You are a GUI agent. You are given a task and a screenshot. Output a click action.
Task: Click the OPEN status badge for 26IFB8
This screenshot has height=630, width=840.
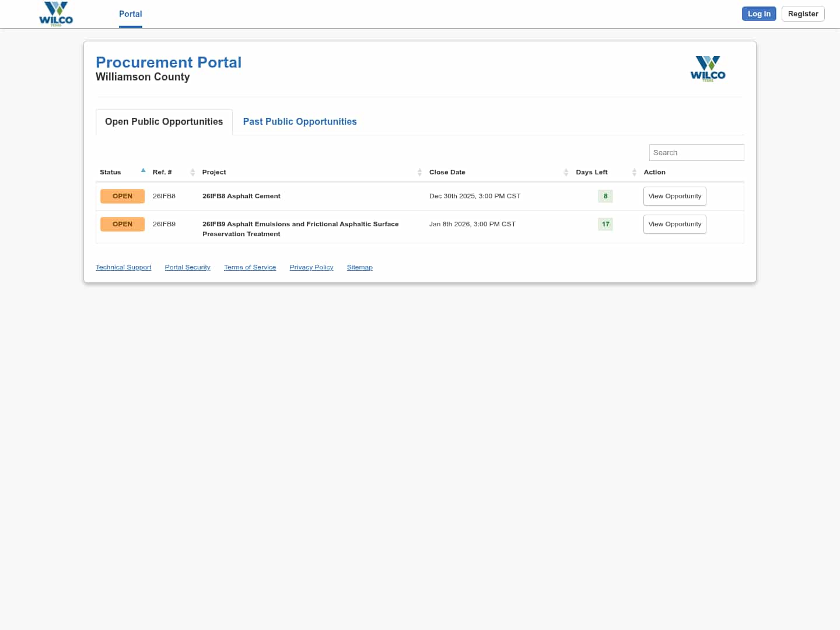click(x=123, y=196)
